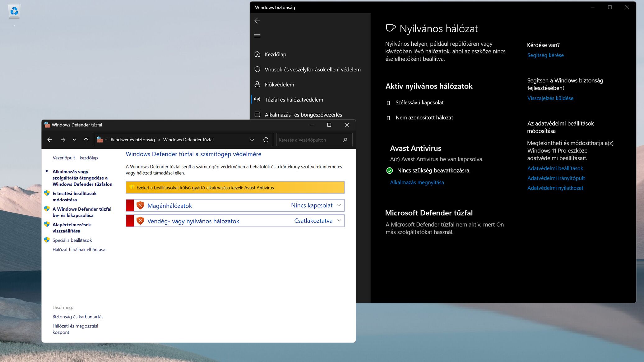The height and width of the screenshot is (362, 644).
Task: Click the Keresés a Vezérlőpulton search field
Action: point(314,140)
